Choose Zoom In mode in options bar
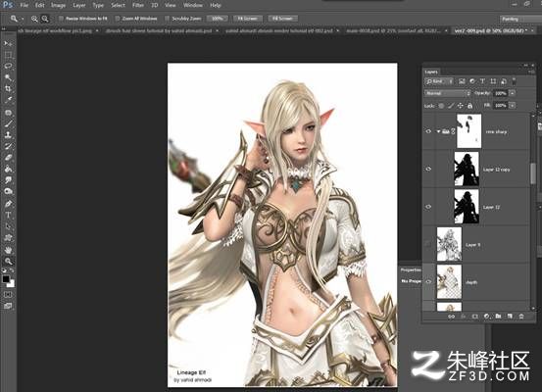Screen dimensions: 542x392 click(34, 19)
